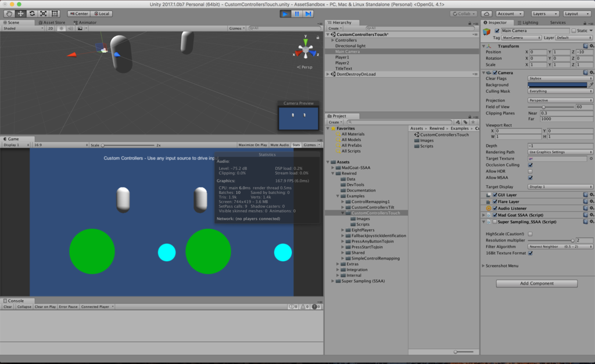Enable the Camera component checkbox

click(x=495, y=73)
